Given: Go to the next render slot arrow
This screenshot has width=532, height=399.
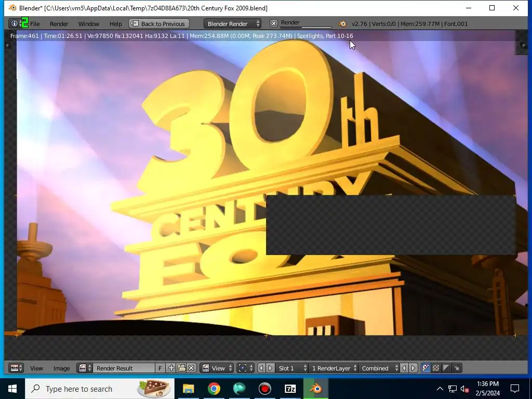Looking at the screenshot, I should click(270, 368).
